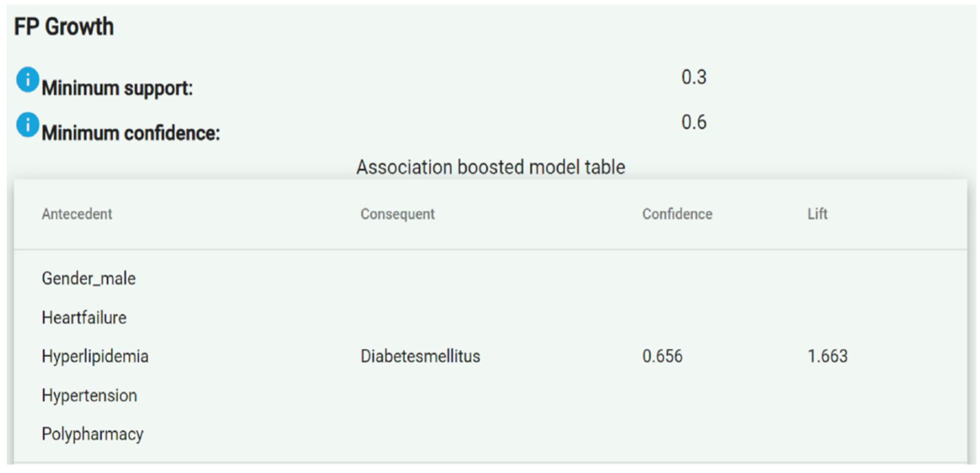Select the Minimum support label
The image size is (980, 473).
coord(117,88)
